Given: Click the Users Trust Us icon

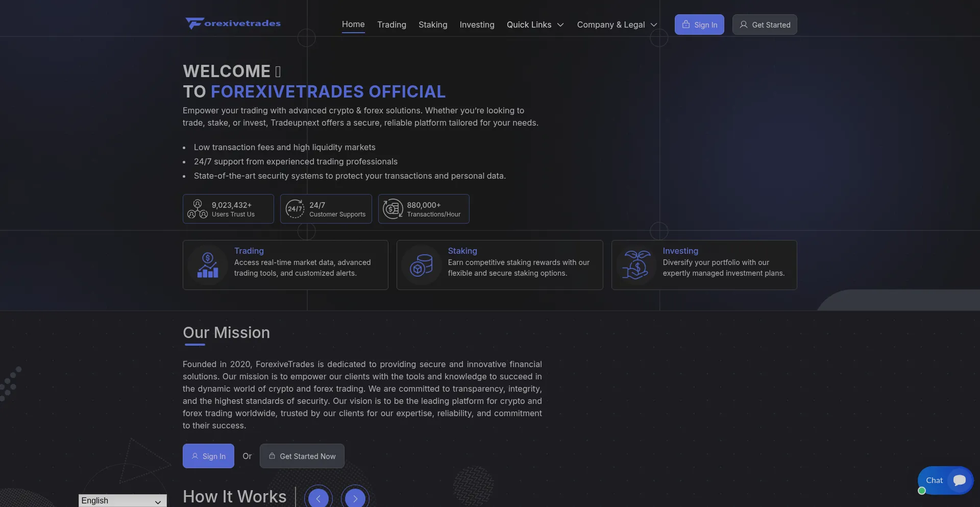Looking at the screenshot, I should click(197, 209).
